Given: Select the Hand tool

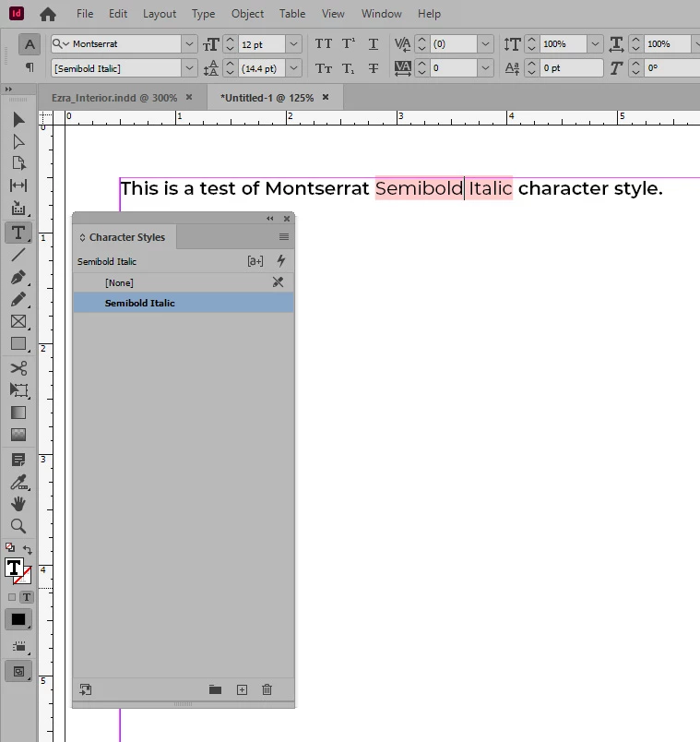Looking at the screenshot, I should [x=18, y=504].
